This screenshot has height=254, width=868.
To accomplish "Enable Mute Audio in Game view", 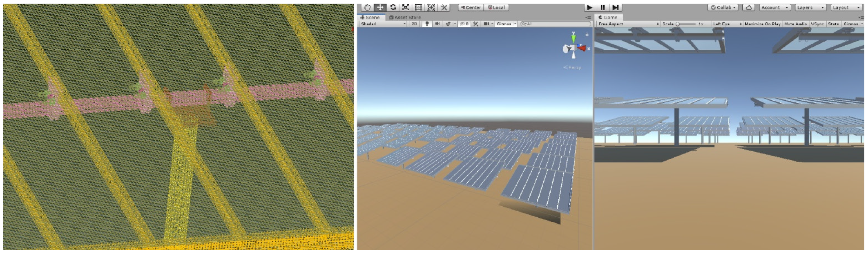I will click(795, 24).
